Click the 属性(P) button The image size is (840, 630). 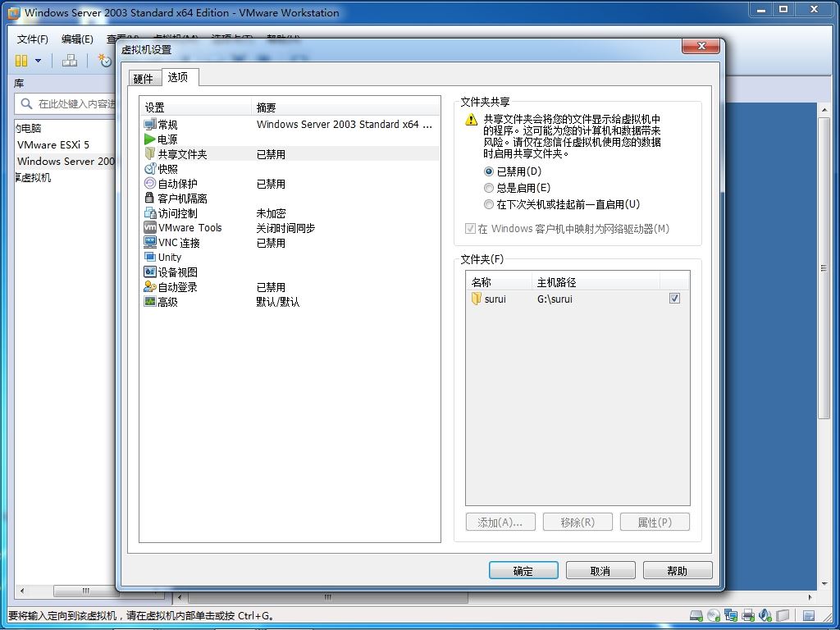coord(655,523)
